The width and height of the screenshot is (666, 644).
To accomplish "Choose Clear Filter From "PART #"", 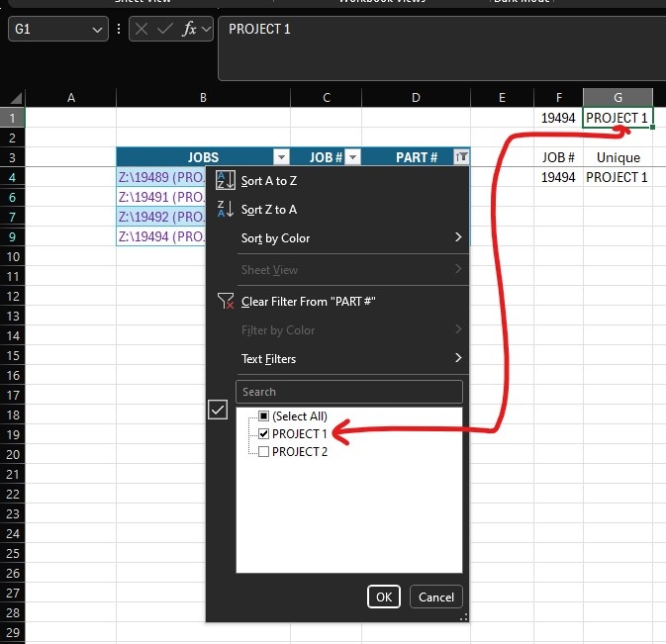I will point(337,302).
